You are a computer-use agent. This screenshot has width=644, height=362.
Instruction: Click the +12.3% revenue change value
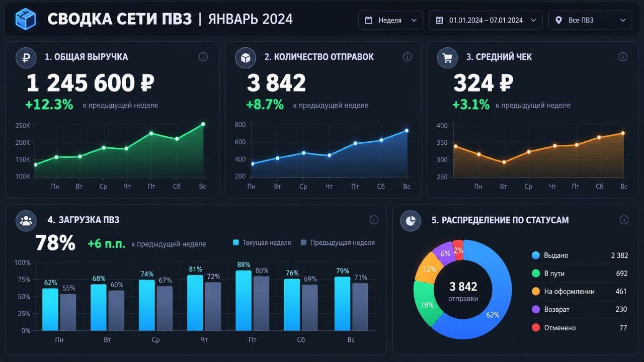[x=49, y=105]
